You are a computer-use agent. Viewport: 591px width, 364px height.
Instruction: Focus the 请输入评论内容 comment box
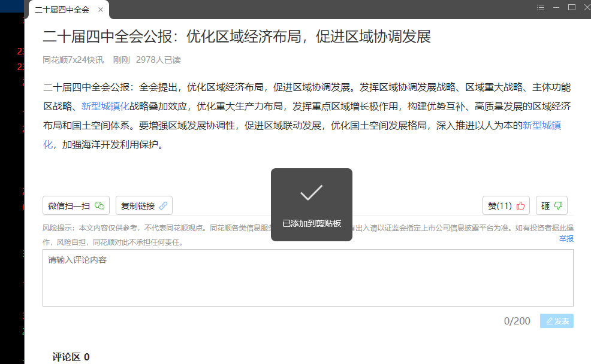point(308,278)
